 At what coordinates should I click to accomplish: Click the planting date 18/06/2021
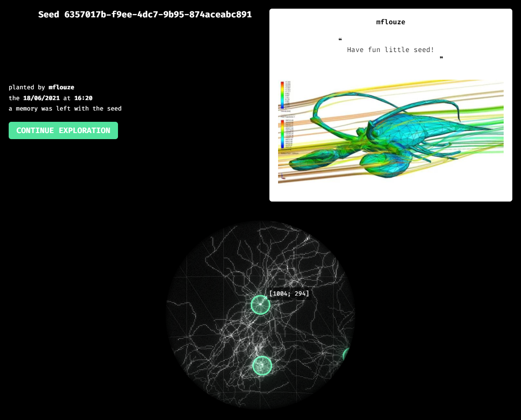(x=41, y=98)
